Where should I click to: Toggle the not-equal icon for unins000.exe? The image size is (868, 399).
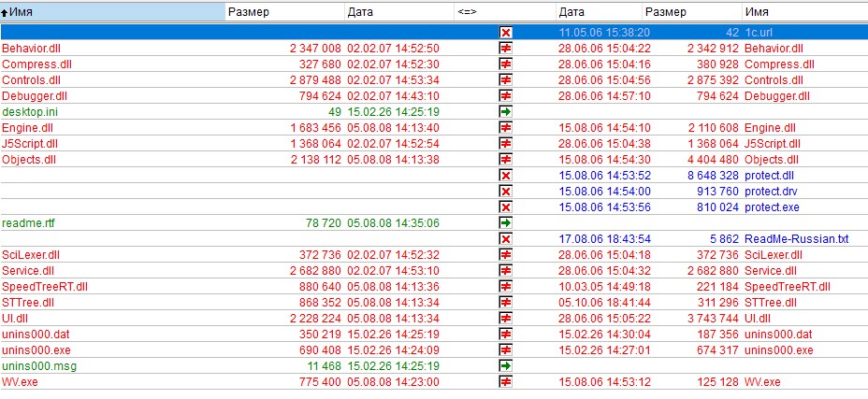505,350
